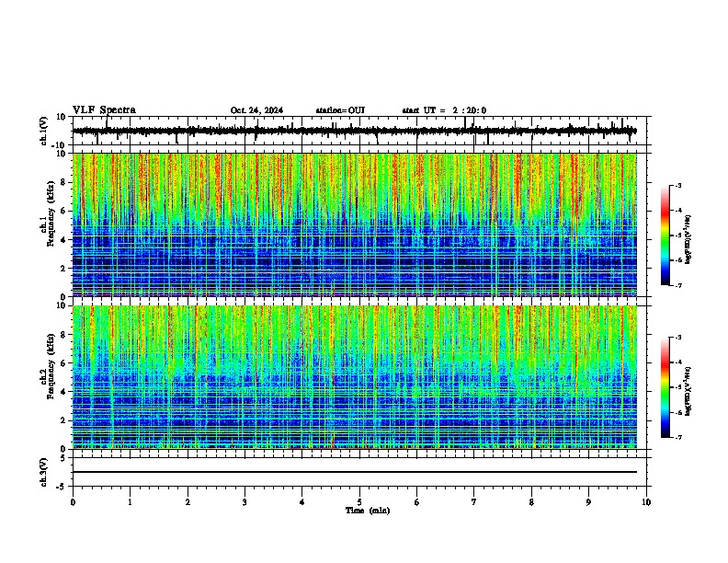Click the ch.1 spectrogram color scale bar
This screenshot has width=728, height=563.
[665, 236]
